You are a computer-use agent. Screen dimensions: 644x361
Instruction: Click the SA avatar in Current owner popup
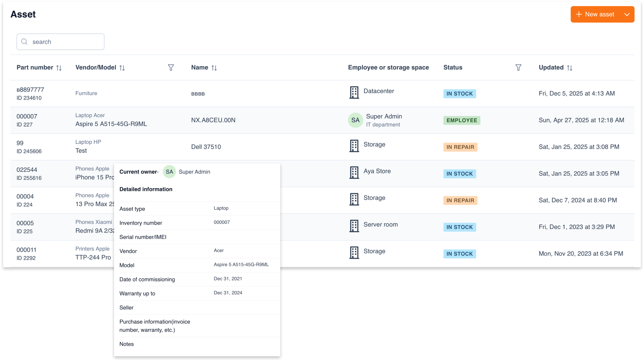[x=169, y=172]
